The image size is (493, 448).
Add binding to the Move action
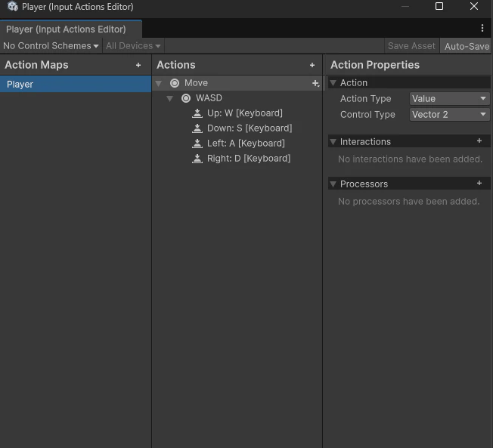click(315, 83)
